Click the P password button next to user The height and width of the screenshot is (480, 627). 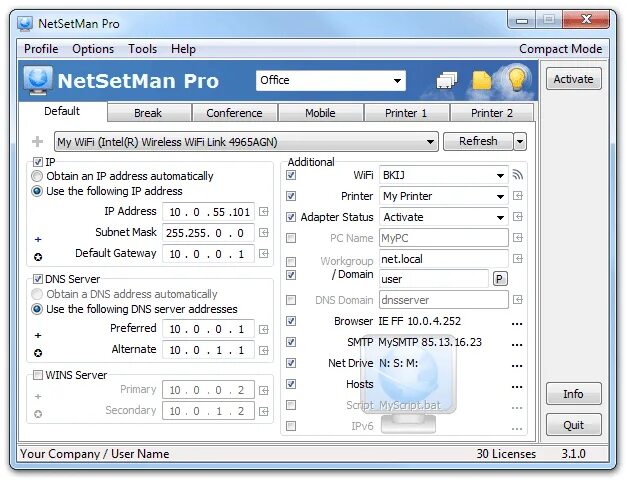pos(500,278)
